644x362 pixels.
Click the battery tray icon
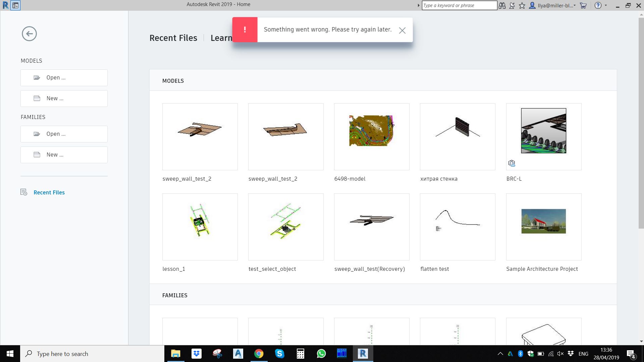pyautogui.click(x=541, y=354)
